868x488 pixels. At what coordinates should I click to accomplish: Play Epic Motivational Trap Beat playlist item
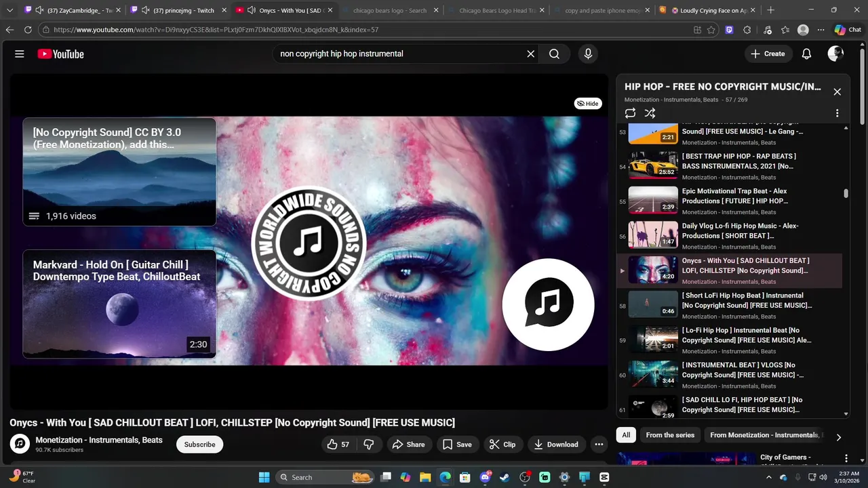[729, 201]
